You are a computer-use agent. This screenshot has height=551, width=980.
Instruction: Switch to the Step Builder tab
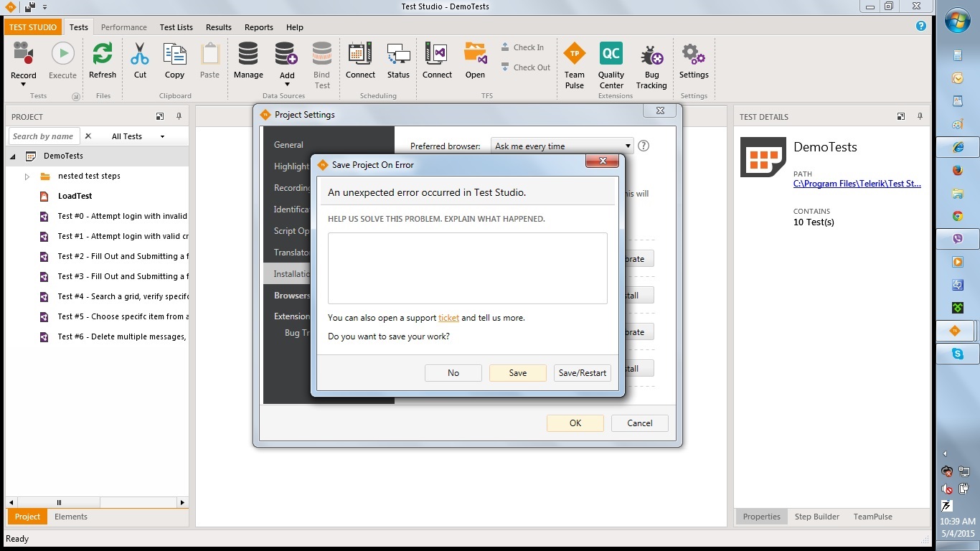(816, 517)
